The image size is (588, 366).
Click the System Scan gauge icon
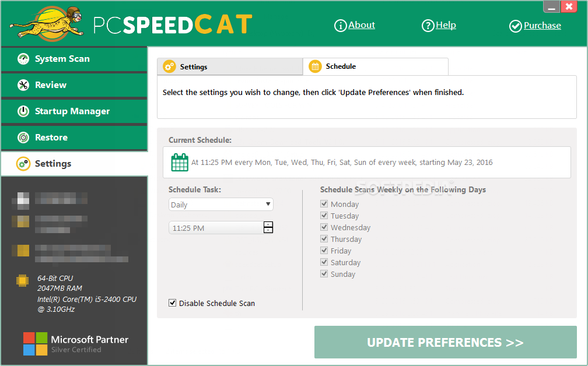point(23,59)
